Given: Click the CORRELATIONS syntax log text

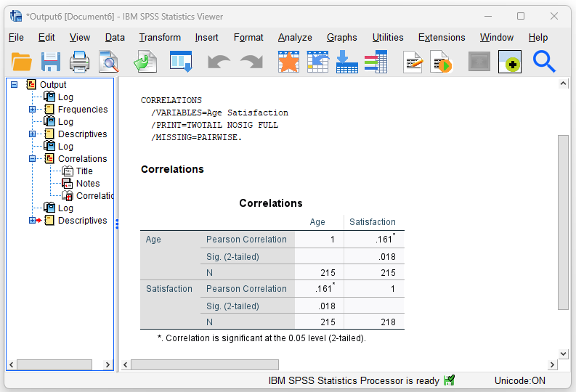Looking at the screenshot, I should (x=171, y=100).
